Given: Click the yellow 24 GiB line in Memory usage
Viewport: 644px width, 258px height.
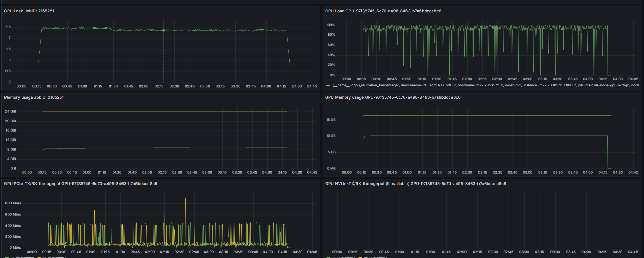Looking at the screenshot, I should 164,112.
